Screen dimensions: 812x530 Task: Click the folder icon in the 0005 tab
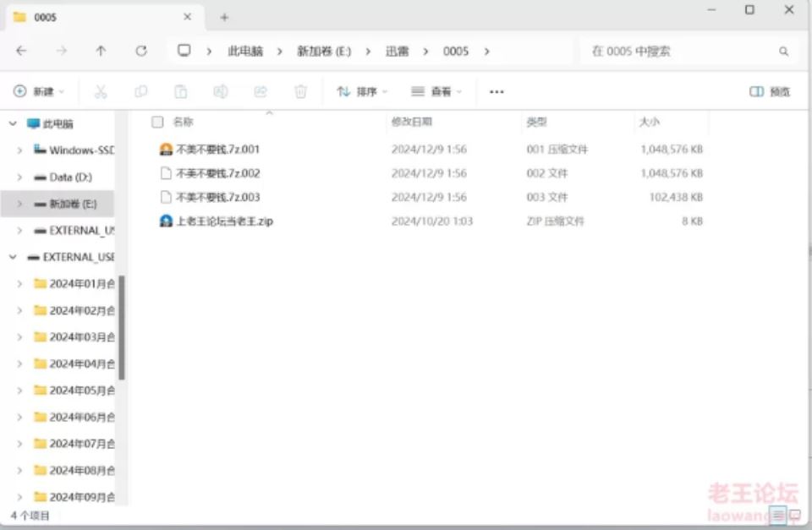[19, 17]
